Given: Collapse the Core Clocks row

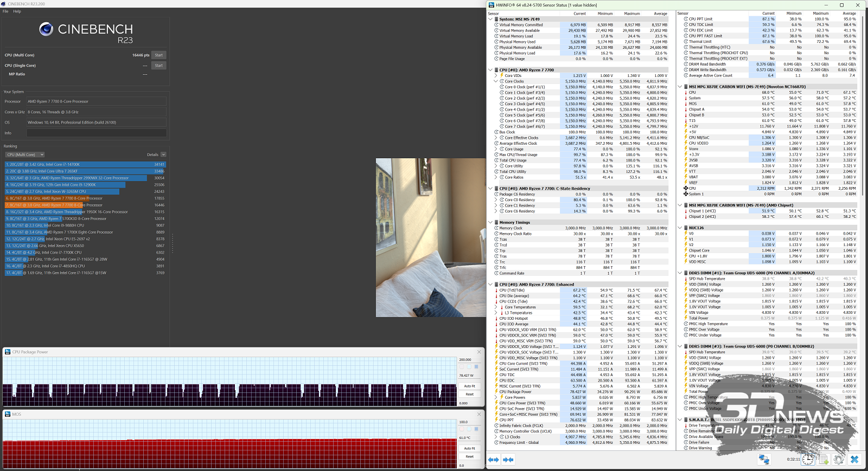Looking at the screenshot, I should tap(495, 81).
